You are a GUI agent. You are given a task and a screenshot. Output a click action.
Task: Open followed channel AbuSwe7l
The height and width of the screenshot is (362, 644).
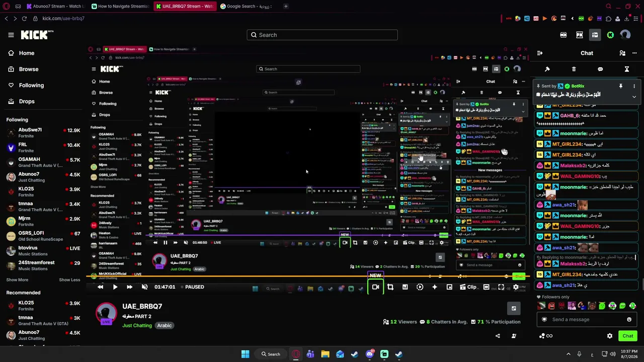[43, 133]
